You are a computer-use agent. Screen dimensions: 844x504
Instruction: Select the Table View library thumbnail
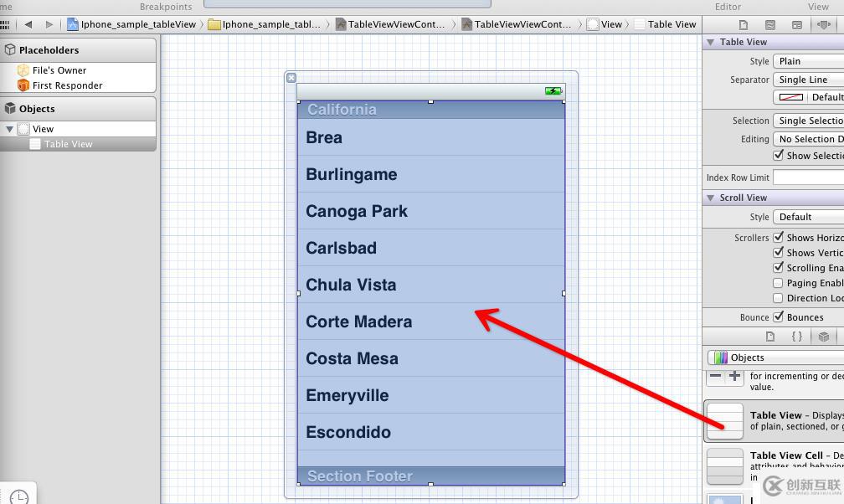click(x=725, y=421)
